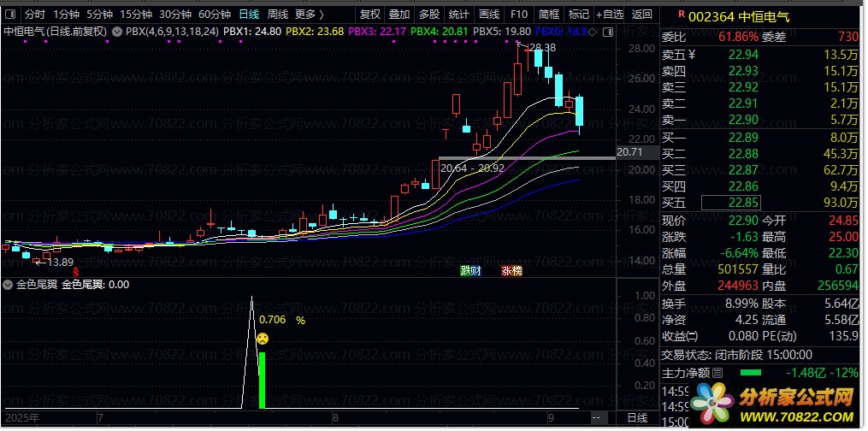Click the PBX(4,6,9,13,18,24) parameter label
The image size is (868, 431).
pos(172,32)
